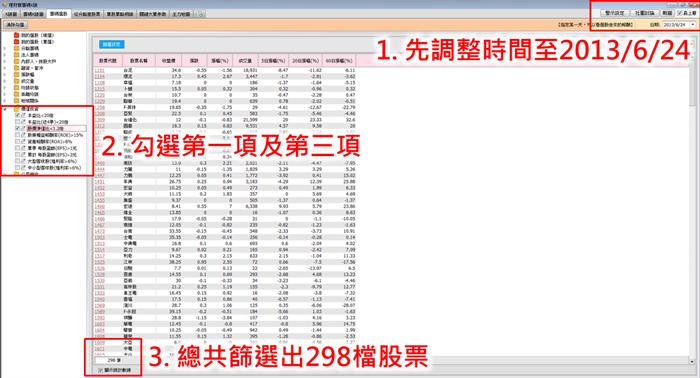Open stock code link in the 台泥 row
Screen dimensions: 700x378
click(x=100, y=71)
